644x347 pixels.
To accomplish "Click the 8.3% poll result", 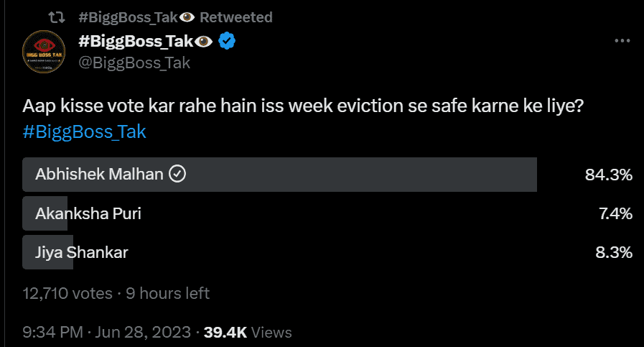I will coord(613,252).
